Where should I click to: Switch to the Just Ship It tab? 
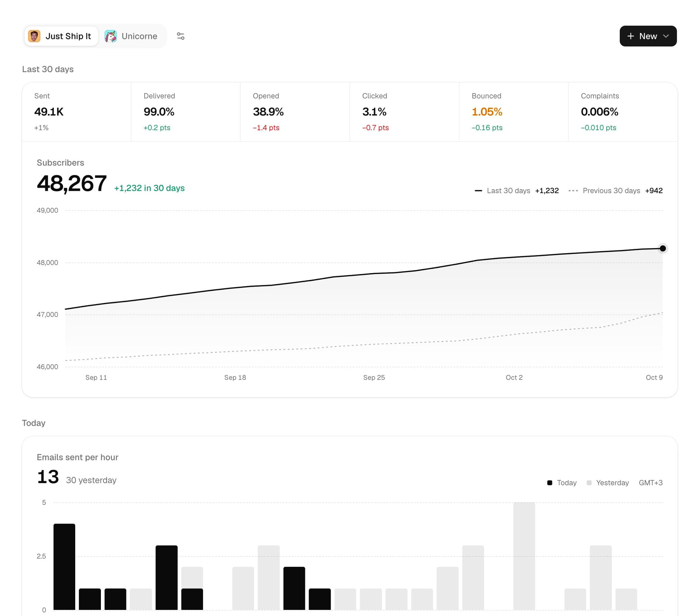point(61,36)
